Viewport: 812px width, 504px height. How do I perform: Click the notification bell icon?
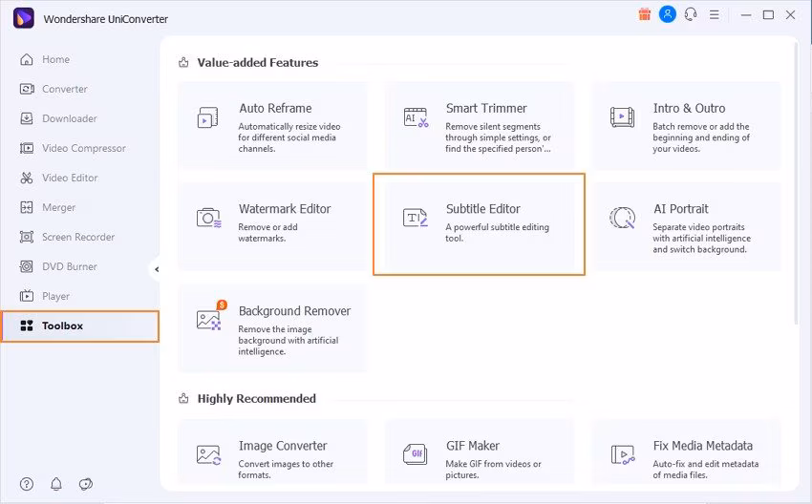click(56, 484)
